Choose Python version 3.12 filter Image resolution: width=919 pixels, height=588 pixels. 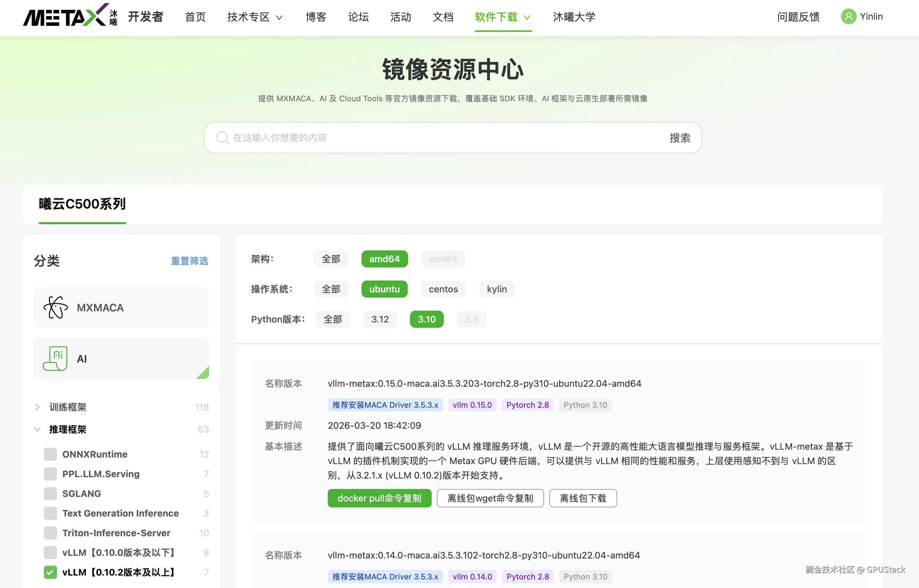point(380,319)
